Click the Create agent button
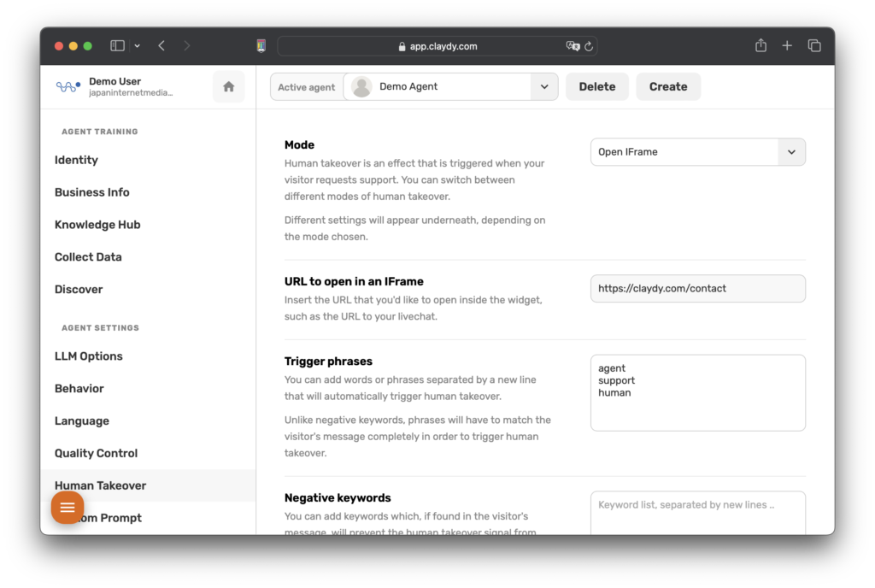Viewport: 875px width, 588px height. click(668, 86)
